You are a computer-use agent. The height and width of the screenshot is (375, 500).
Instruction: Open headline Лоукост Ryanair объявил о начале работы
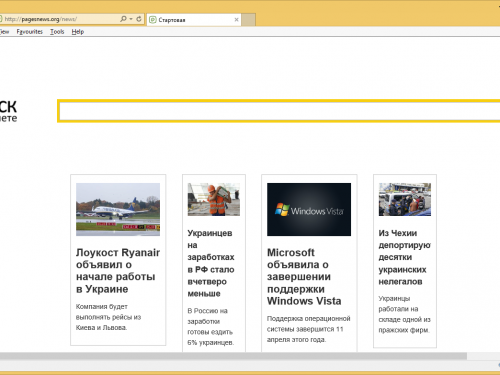(118, 271)
